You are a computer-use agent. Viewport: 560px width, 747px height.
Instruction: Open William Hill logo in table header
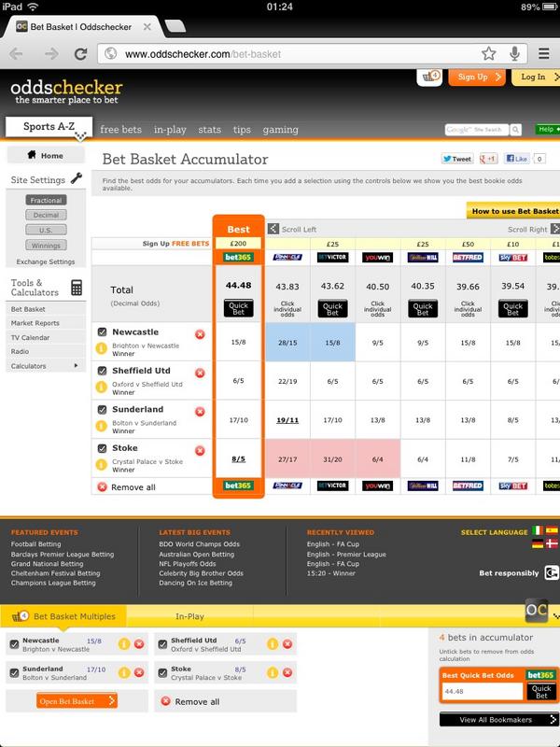click(423, 258)
